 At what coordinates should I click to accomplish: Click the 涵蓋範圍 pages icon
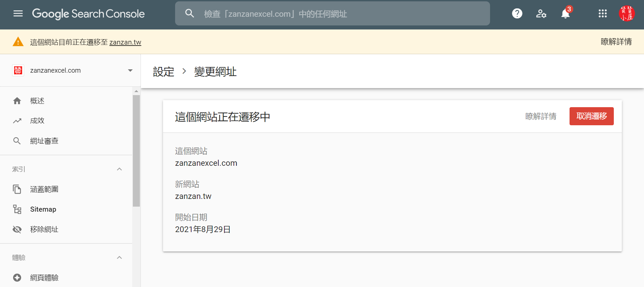click(x=17, y=189)
